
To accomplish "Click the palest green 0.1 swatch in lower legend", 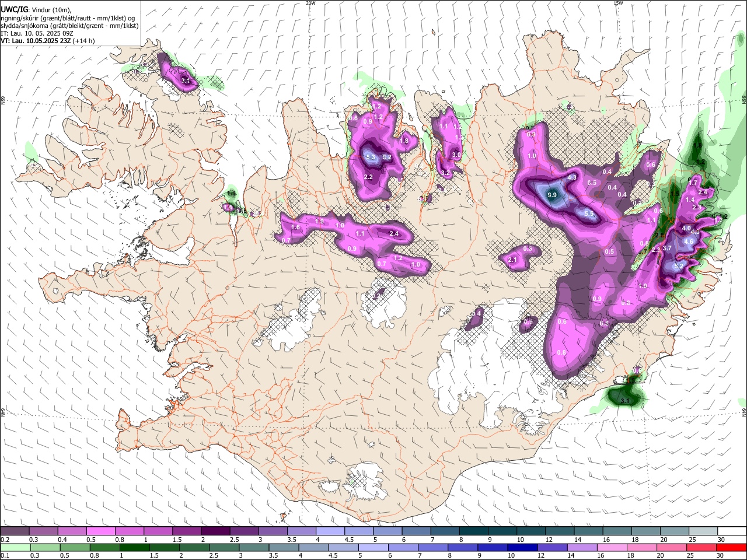I will [15, 547].
